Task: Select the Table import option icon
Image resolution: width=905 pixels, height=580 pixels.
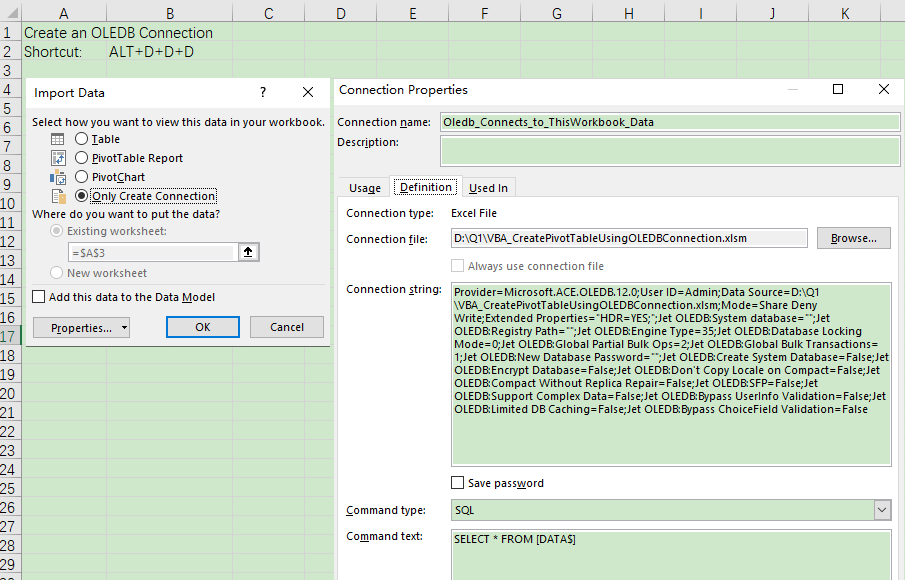Action: pyautogui.click(x=57, y=139)
